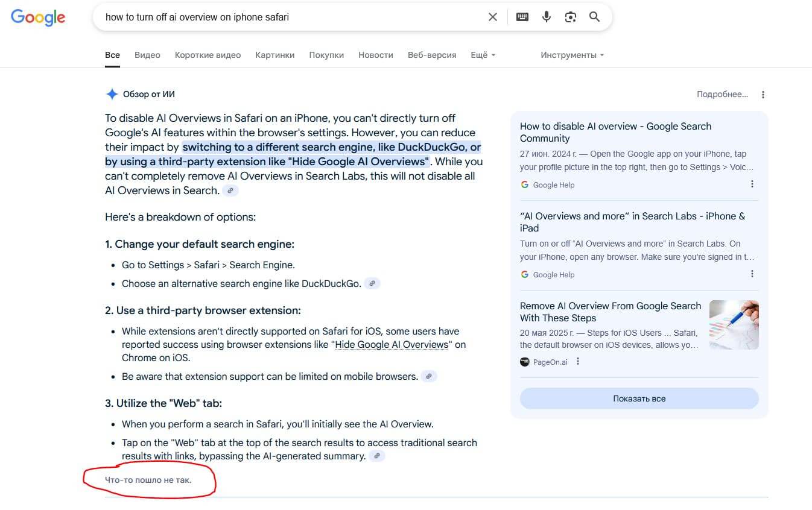Open '"AI Overviews and more" in Search Labs' result
Viewport: 812px width, 510px height.
click(632, 222)
